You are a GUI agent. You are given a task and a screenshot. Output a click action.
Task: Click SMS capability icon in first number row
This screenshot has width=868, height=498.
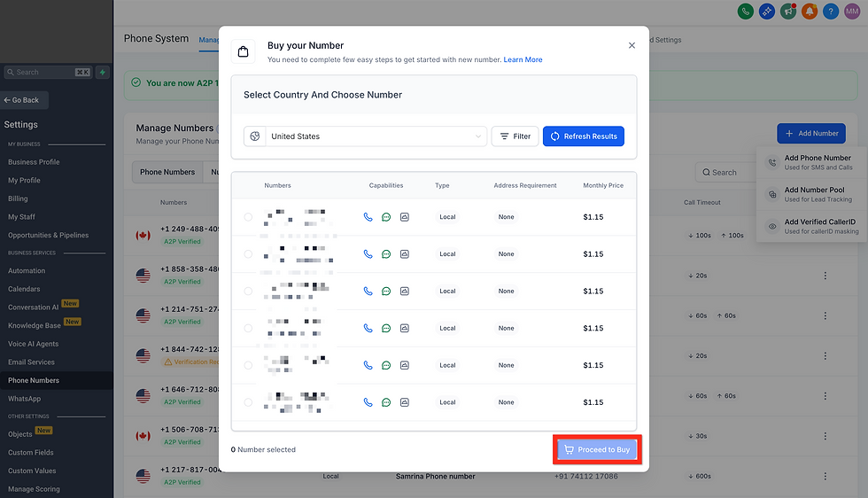point(386,217)
